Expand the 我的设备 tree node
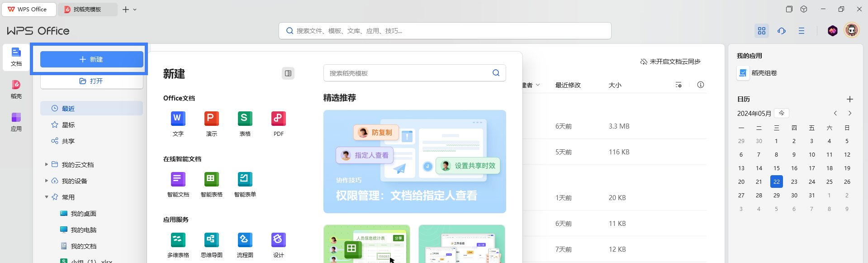The height and width of the screenshot is (263, 868). (x=46, y=181)
